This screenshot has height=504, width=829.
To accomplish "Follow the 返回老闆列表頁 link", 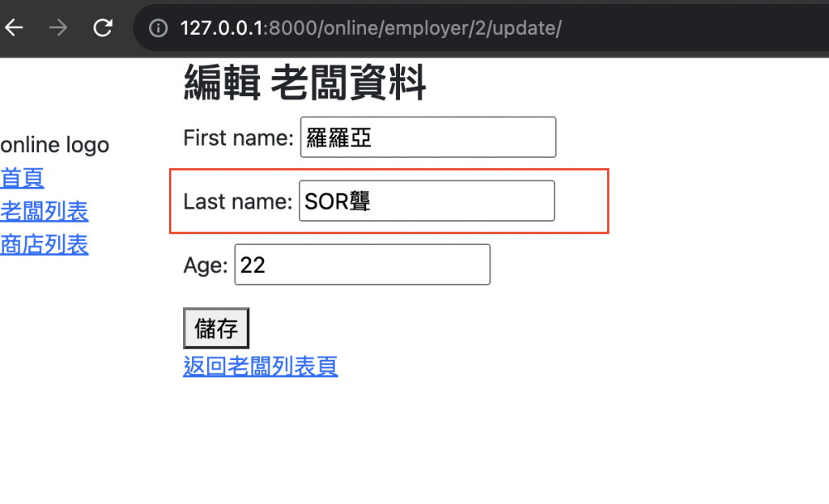I will coord(261,366).
